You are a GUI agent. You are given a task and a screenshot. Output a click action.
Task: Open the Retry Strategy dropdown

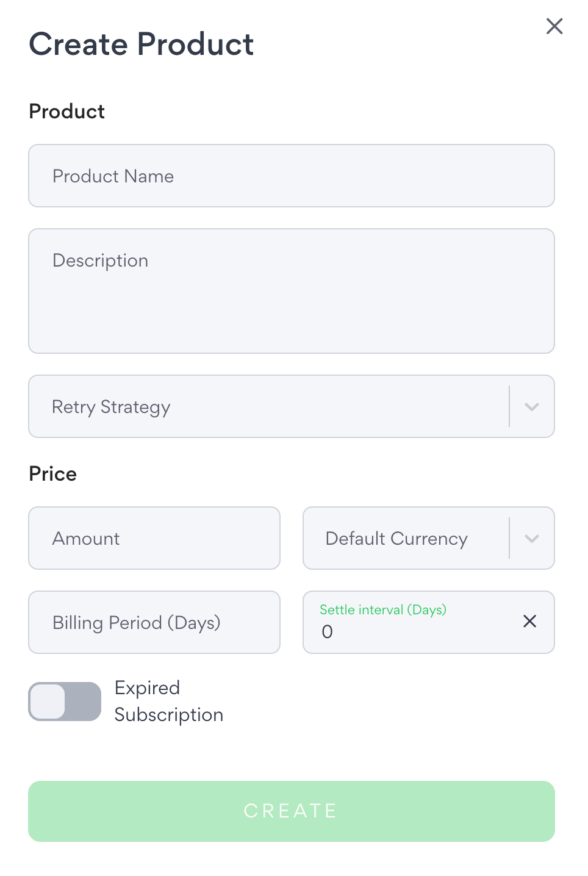coord(292,406)
